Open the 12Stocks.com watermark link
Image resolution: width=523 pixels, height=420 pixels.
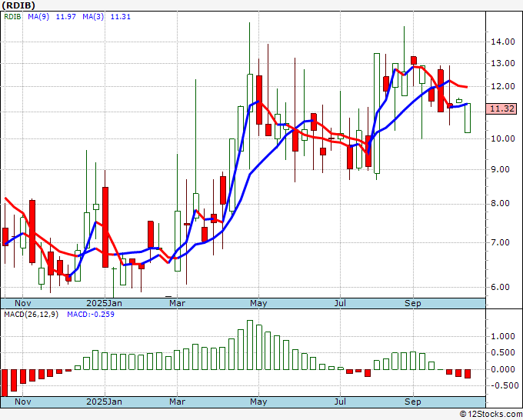point(491,415)
